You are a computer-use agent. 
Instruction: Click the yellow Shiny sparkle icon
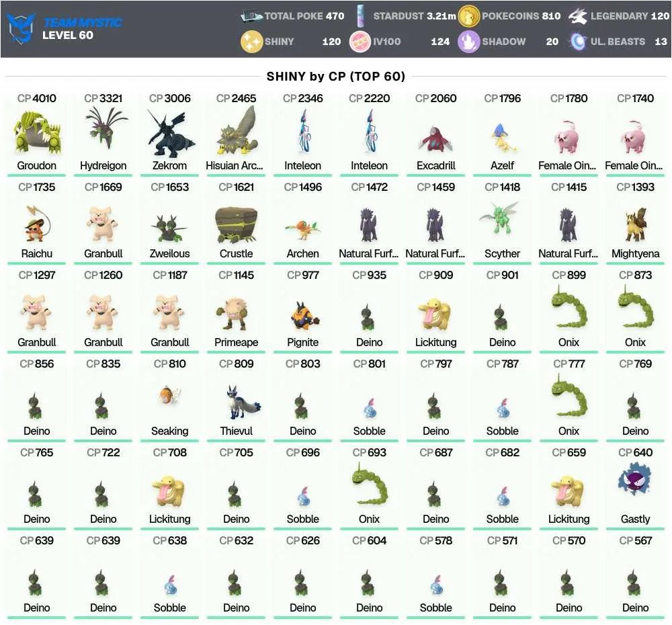[x=251, y=42]
